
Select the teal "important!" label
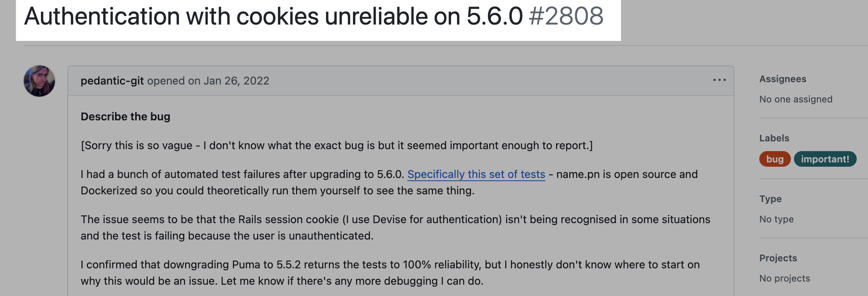[x=825, y=159]
